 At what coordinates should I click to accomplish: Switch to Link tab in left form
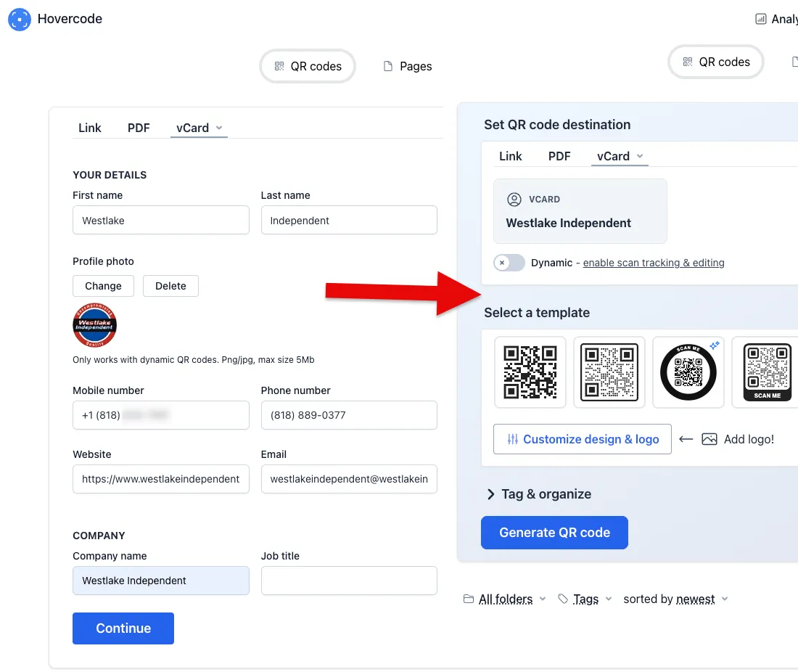click(89, 128)
